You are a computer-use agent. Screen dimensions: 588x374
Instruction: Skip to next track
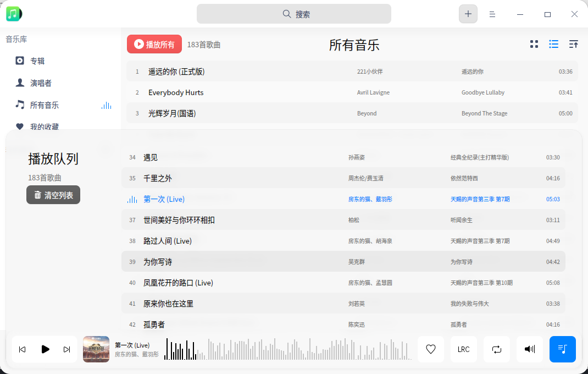(66, 350)
